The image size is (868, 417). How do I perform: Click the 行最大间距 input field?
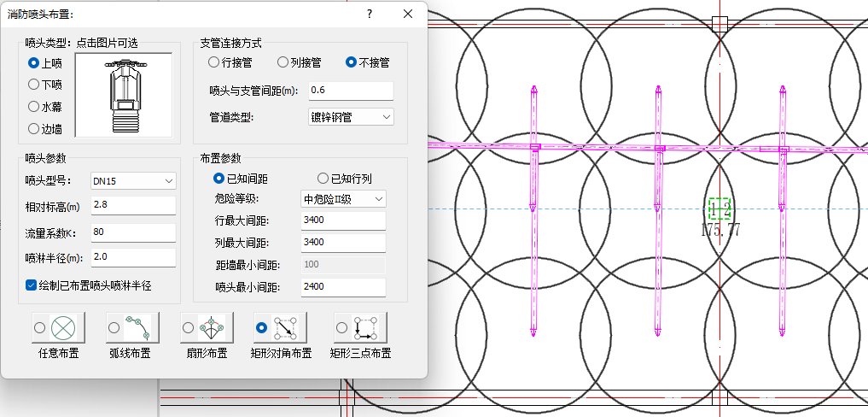343,220
